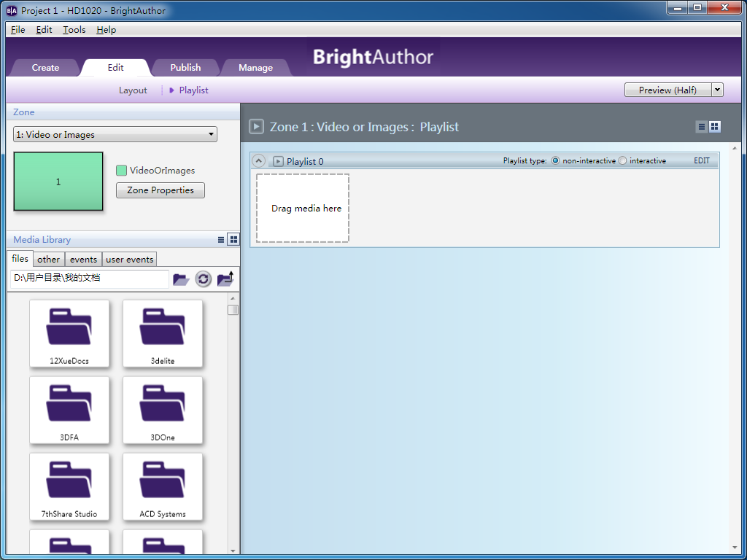
Task: Click the 'Drag media here' placeholder box
Action: click(303, 208)
